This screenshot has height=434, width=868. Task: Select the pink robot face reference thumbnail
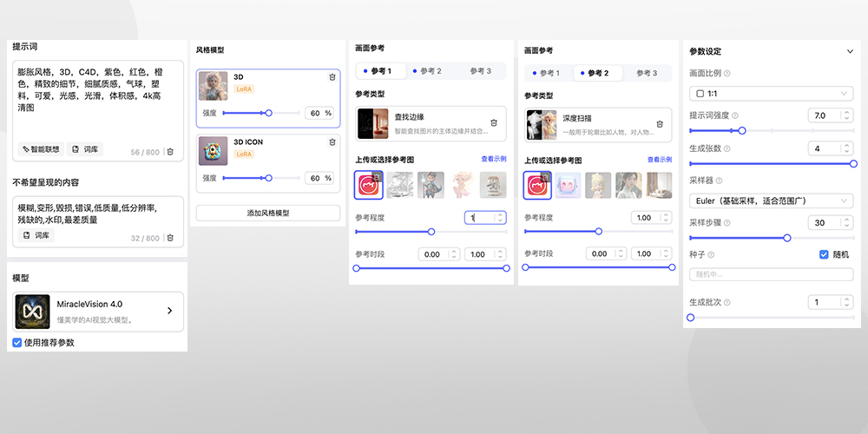(x=568, y=186)
